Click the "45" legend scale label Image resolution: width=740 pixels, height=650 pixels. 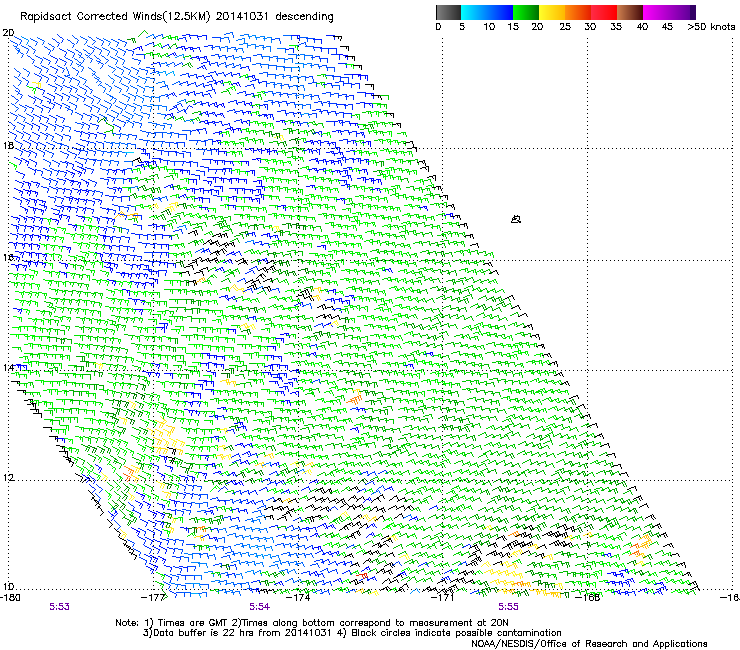tap(667, 27)
